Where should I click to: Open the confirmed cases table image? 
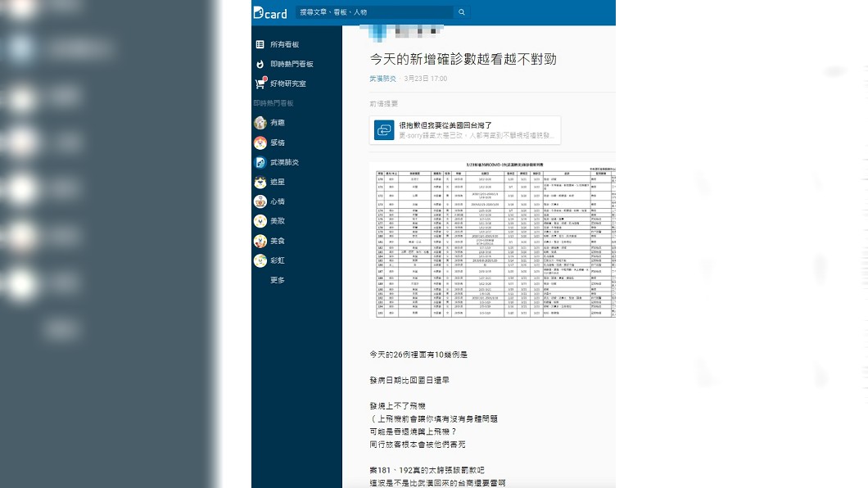[x=493, y=240]
